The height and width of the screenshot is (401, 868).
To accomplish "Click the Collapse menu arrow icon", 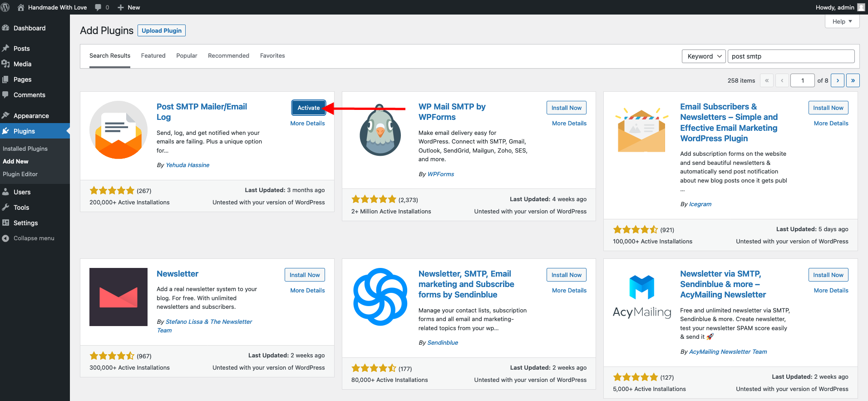I will click(x=5, y=238).
